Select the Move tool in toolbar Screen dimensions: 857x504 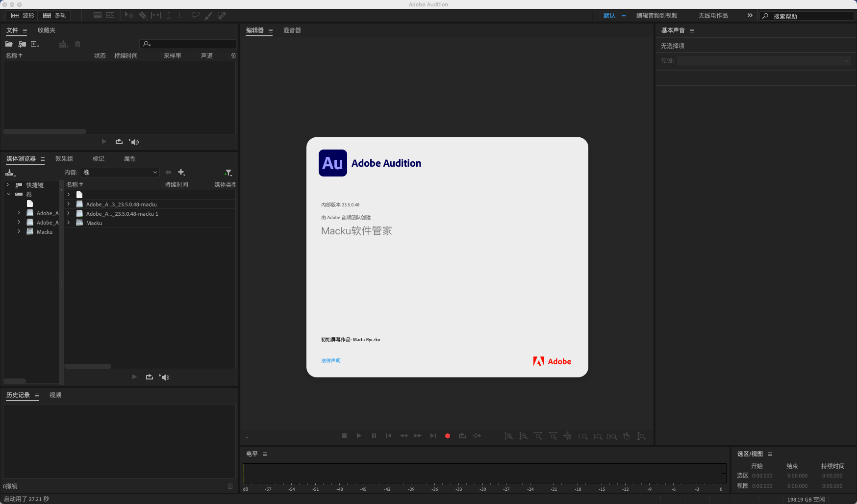[x=129, y=15]
